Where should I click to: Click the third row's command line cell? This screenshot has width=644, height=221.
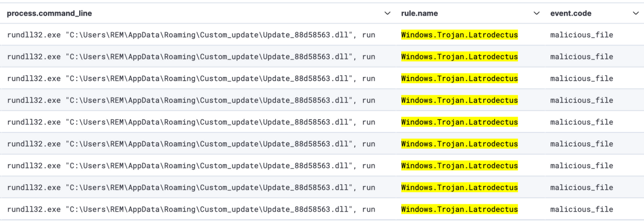191,79
